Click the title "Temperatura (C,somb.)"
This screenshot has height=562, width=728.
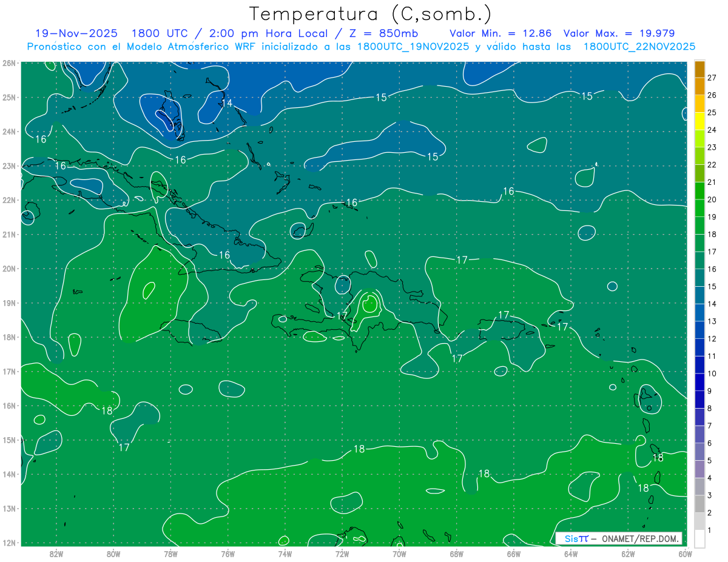click(x=370, y=14)
